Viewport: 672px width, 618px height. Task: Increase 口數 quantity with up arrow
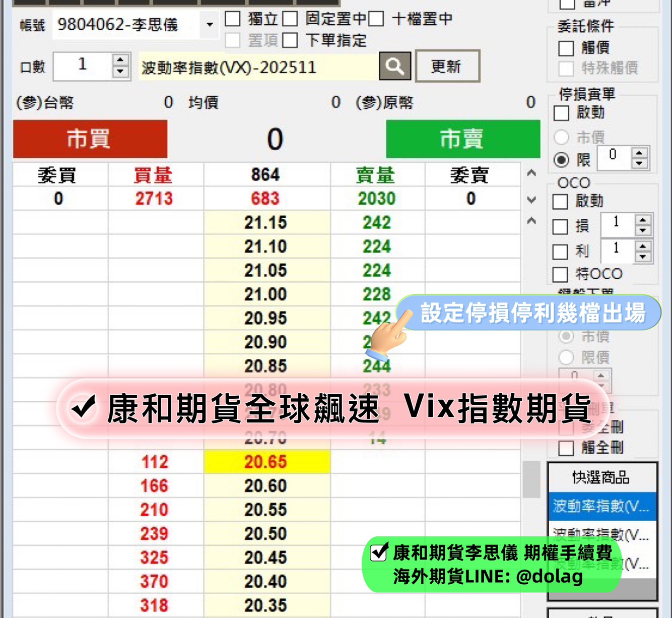click(120, 60)
